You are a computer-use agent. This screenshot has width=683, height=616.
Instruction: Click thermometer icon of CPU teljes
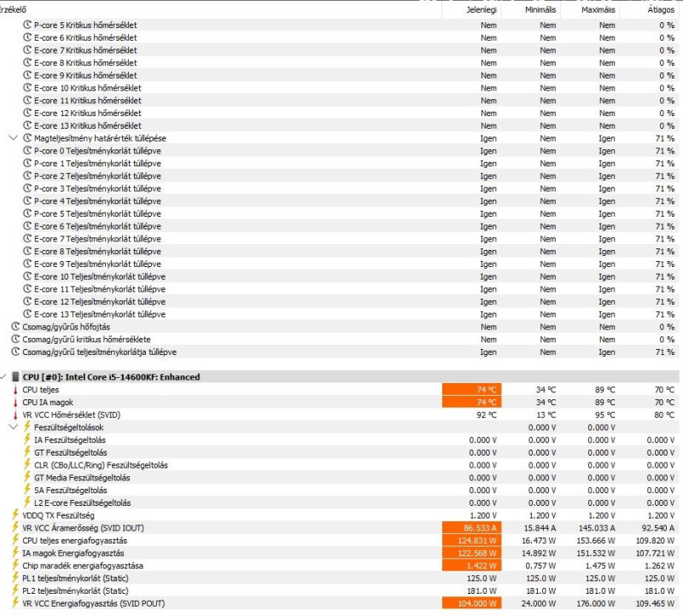click(x=15, y=390)
